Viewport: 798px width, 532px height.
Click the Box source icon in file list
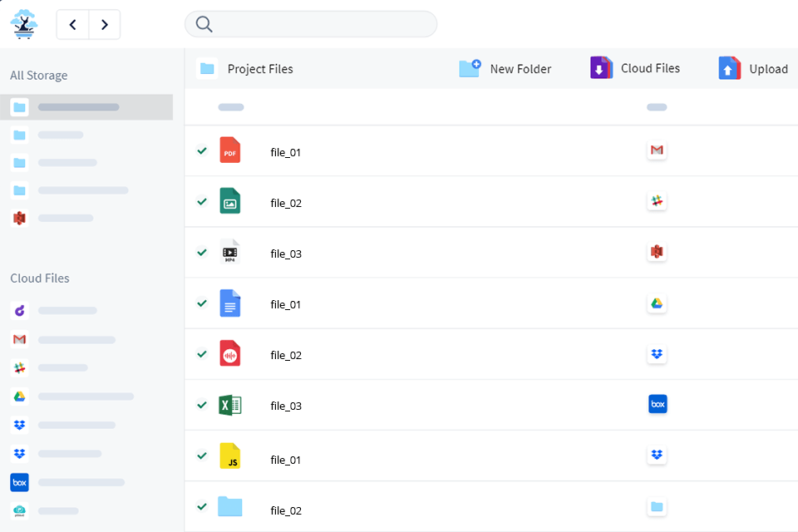(658, 405)
